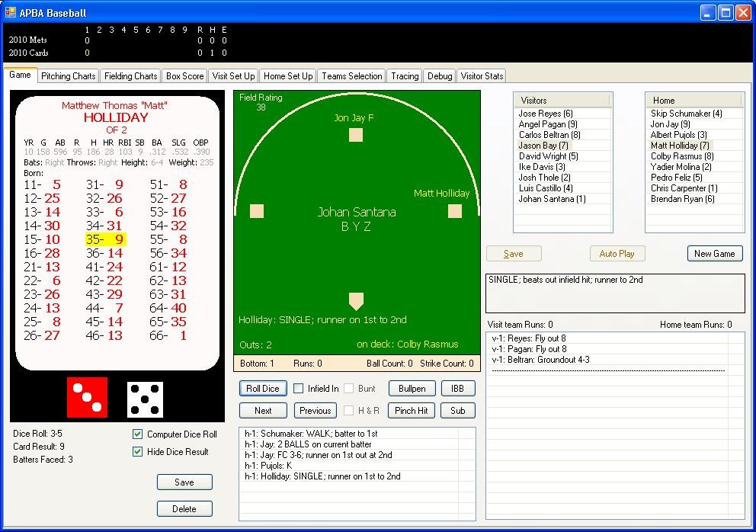
Task: Click the Previous button
Action: tap(315, 410)
